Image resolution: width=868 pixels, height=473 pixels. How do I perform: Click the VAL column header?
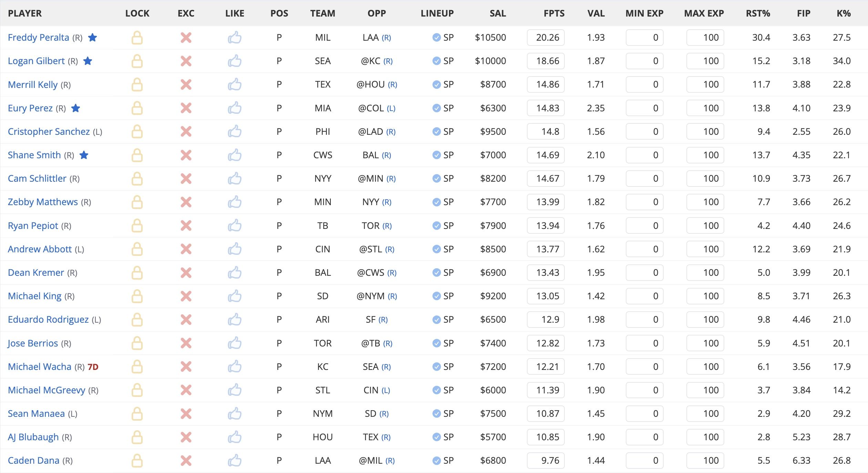pos(596,13)
